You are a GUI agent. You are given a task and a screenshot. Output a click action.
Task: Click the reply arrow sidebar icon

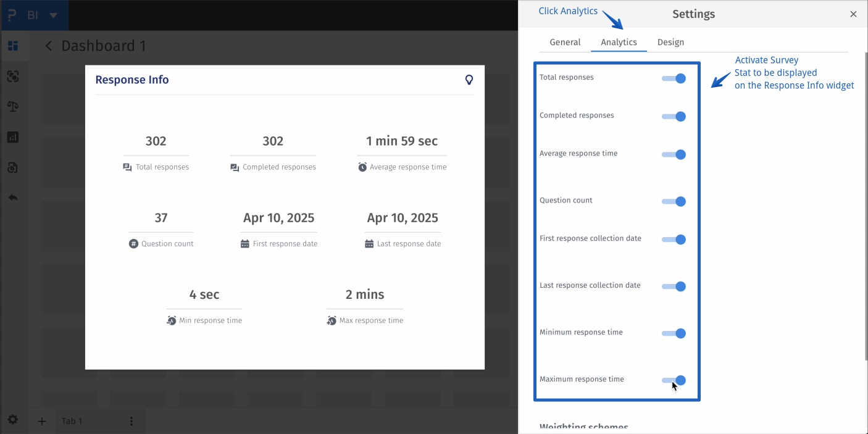[x=13, y=198]
